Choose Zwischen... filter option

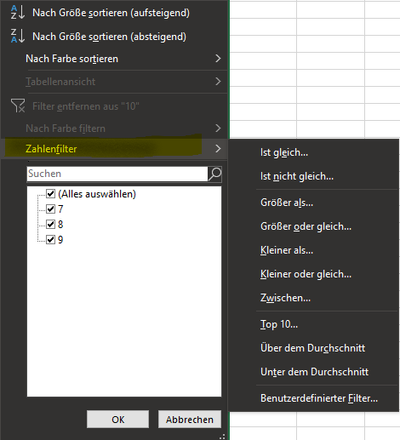point(285,298)
